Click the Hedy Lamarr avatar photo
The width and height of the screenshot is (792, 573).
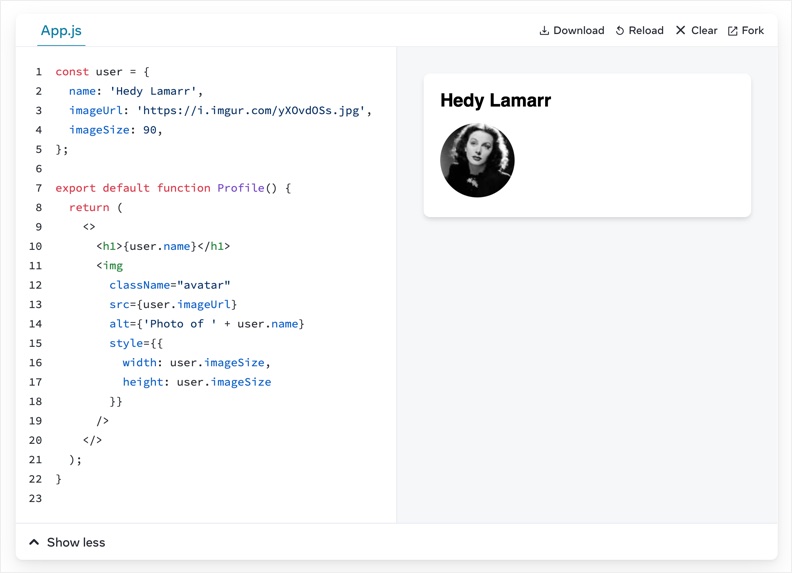477,160
